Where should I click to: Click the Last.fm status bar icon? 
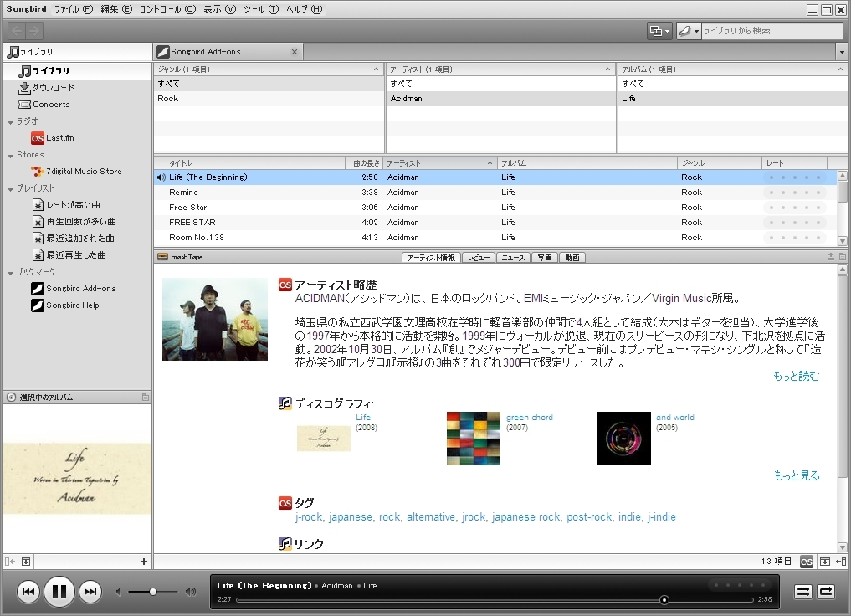click(807, 561)
